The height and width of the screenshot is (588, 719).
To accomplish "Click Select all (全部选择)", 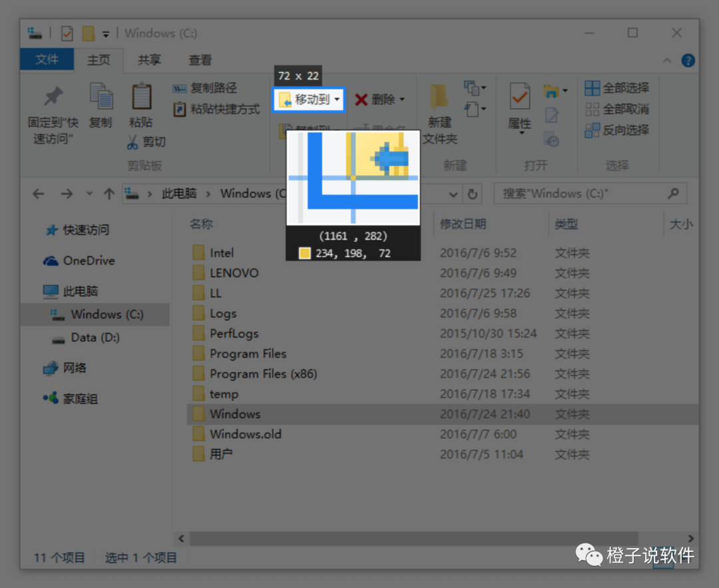I will (x=616, y=88).
